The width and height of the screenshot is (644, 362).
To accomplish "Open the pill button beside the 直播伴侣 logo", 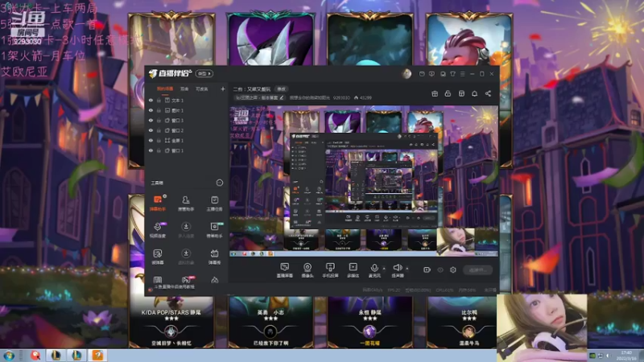I will tap(204, 73).
